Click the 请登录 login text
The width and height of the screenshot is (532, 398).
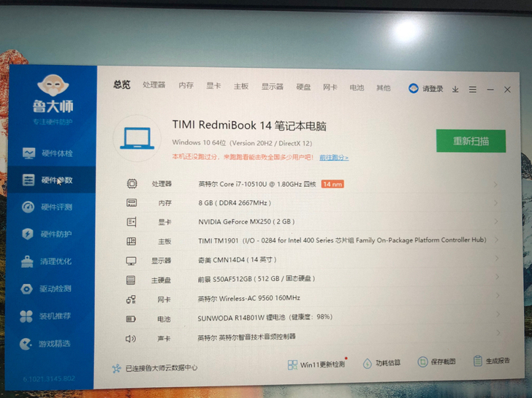[433, 89]
